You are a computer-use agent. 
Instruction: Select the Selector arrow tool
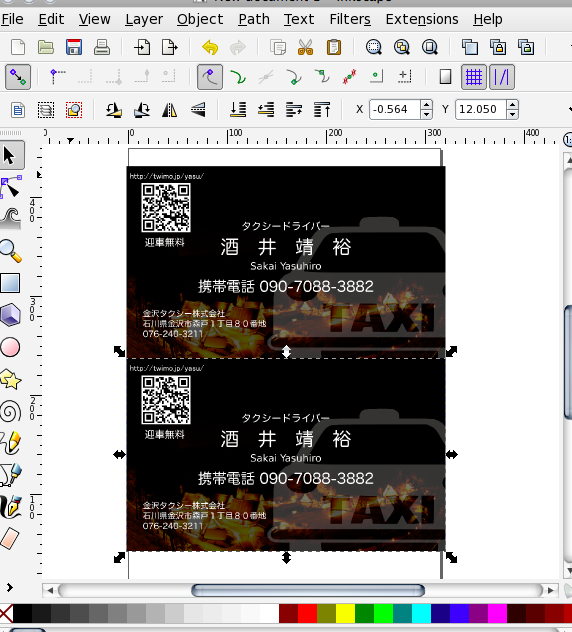(10, 155)
